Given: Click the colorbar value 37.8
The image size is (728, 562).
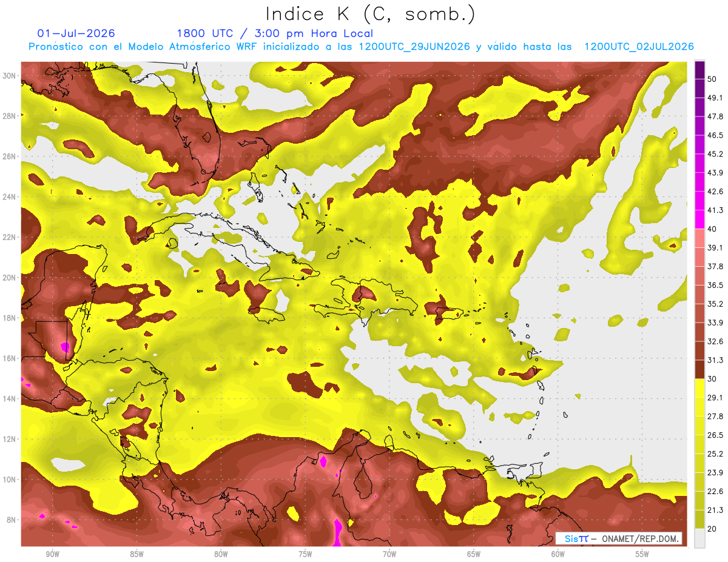Looking at the screenshot, I should pyautogui.click(x=716, y=266).
